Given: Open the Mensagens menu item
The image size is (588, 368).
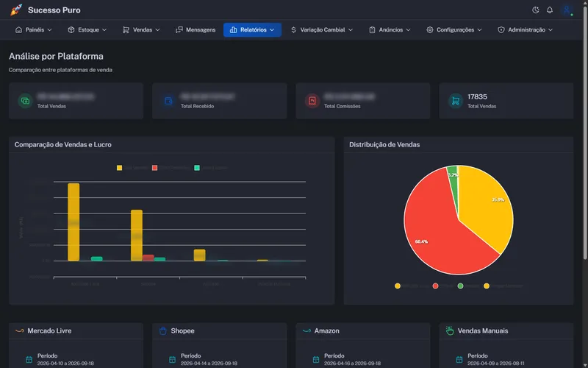Looking at the screenshot, I should point(196,29).
